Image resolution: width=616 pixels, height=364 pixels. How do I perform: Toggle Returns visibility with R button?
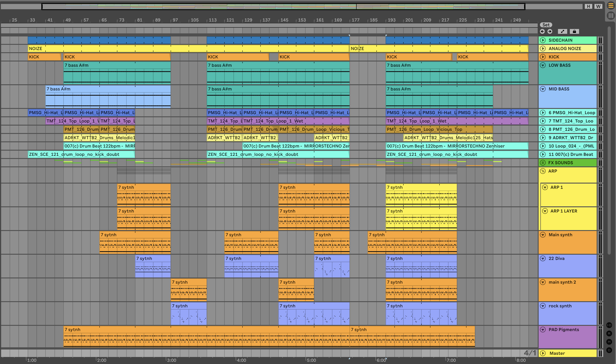pos(609,333)
